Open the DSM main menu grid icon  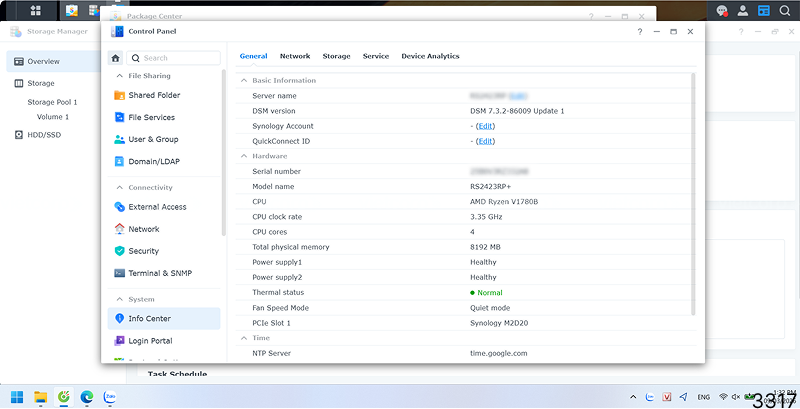click(x=36, y=10)
